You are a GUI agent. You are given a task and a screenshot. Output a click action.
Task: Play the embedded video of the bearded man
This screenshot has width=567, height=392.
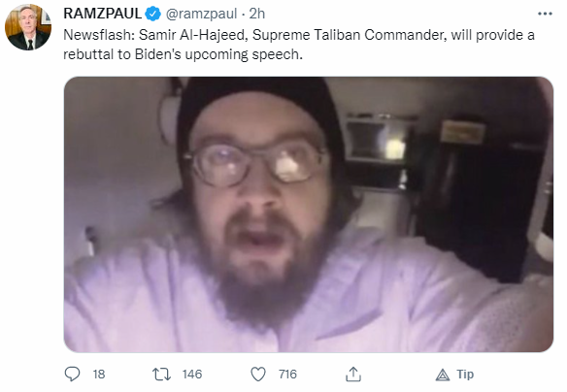pos(309,214)
